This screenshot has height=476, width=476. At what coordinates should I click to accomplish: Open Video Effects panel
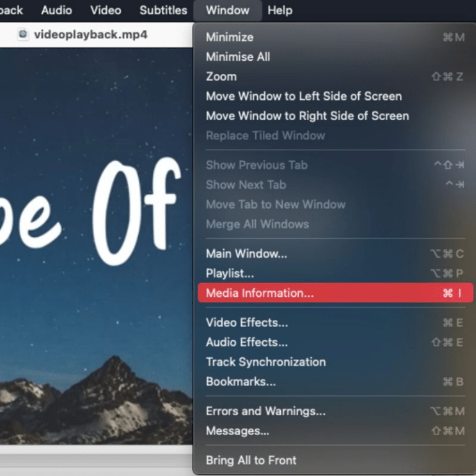(247, 323)
